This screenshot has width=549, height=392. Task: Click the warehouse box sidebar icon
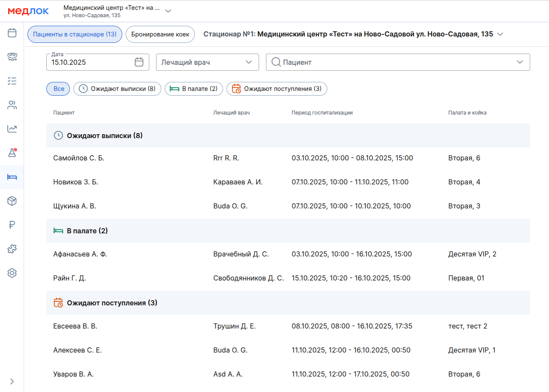(12, 201)
